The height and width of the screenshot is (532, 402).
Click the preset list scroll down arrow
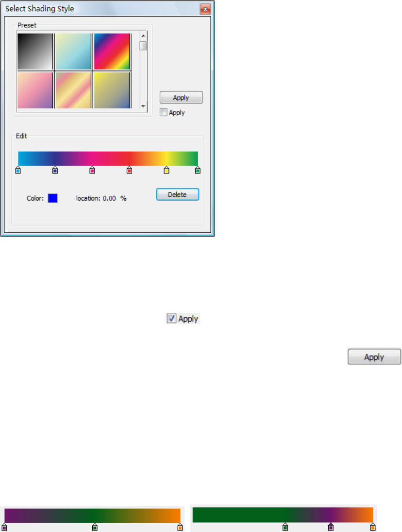pos(143,106)
